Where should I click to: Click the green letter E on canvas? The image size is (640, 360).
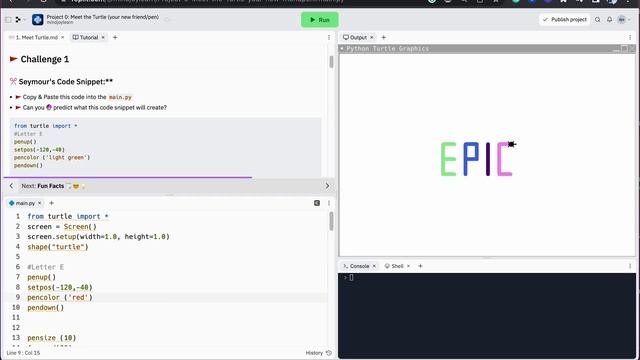click(448, 159)
